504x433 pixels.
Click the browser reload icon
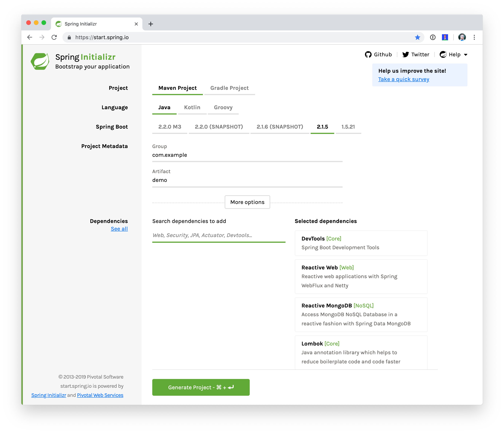(54, 37)
